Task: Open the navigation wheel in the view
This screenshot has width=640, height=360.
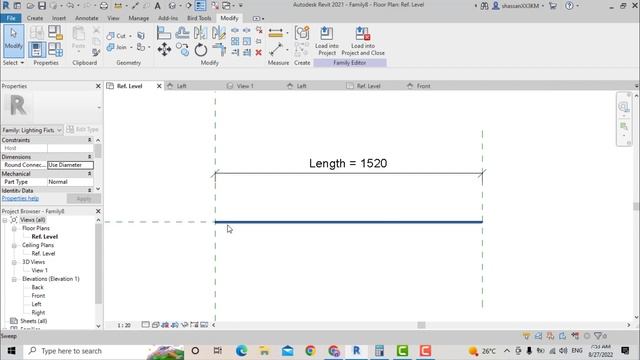Action: point(623,107)
